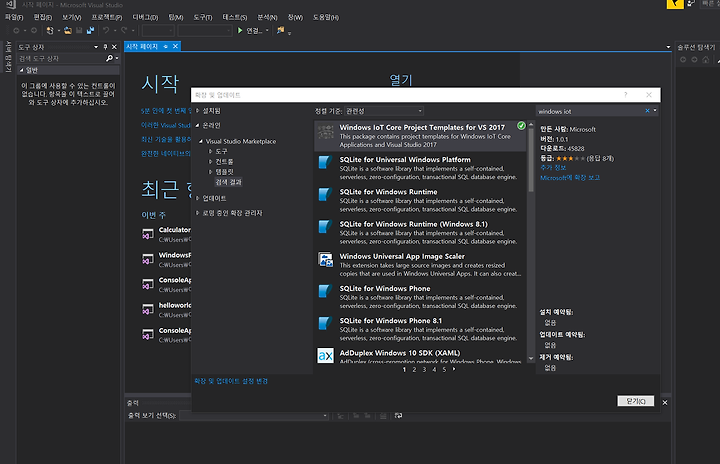Click the Visual Studio logo icon
The width and height of the screenshot is (720, 464).
point(11,4)
